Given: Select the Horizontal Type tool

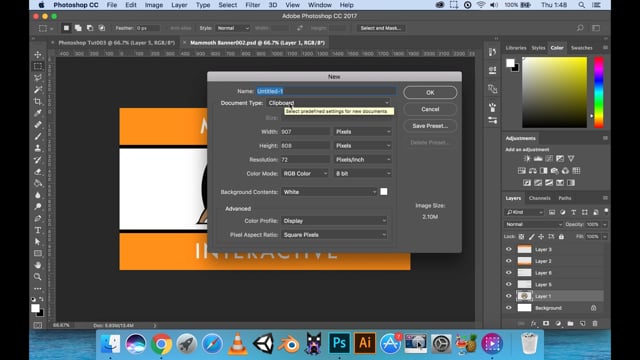Looking at the screenshot, I should point(38,230).
